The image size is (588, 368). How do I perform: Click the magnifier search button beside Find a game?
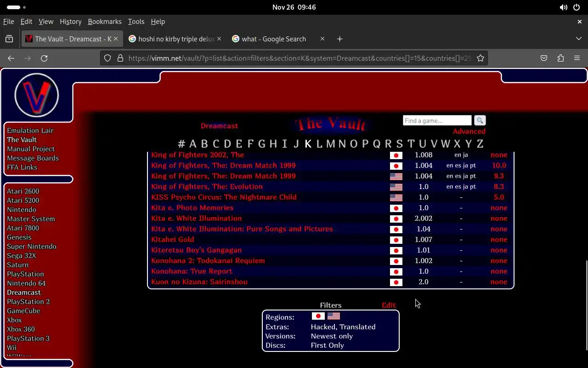coord(480,121)
